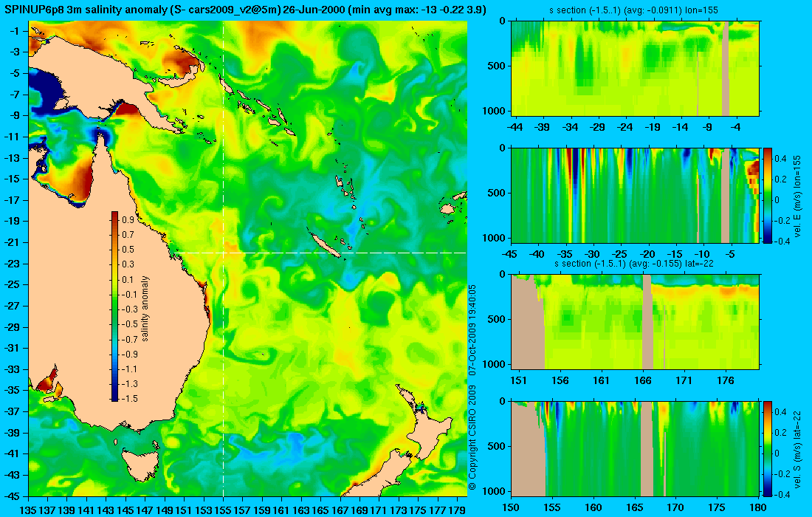The width and height of the screenshot is (812, 517).
Task: Click the 0.1 tick on the salinity legend
Action: click(128, 279)
